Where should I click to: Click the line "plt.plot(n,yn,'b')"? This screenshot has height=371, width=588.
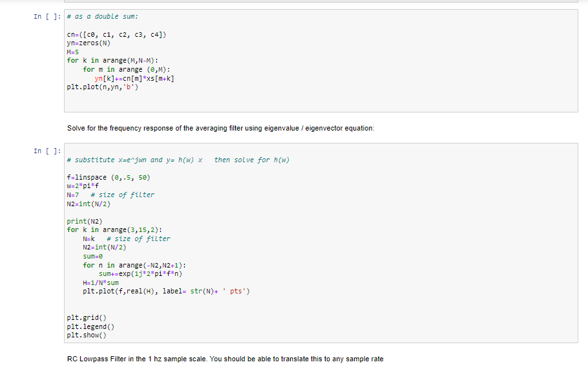[102, 87]
